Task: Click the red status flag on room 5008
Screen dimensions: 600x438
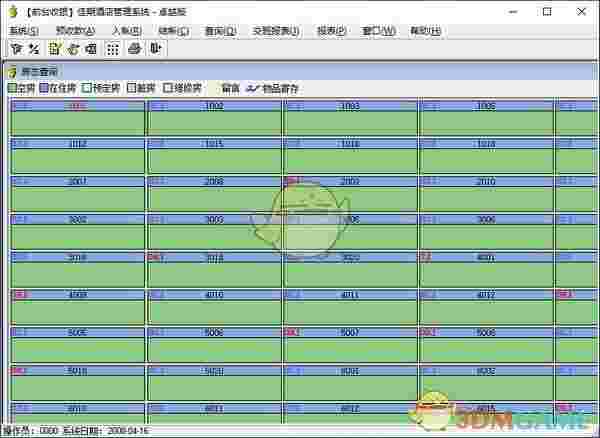Action: pos(428,332)
